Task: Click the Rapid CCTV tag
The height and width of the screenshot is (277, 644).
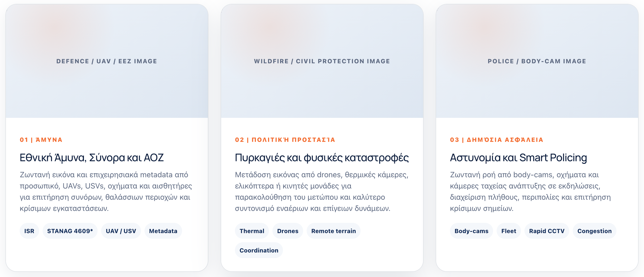Action: click(x=547, y=231)
